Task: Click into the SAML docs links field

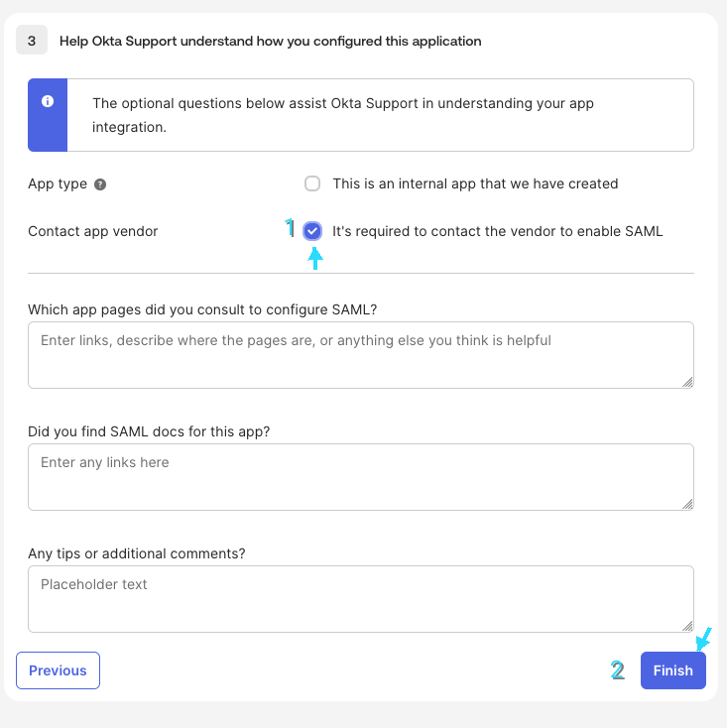Action: pos(360,476)
